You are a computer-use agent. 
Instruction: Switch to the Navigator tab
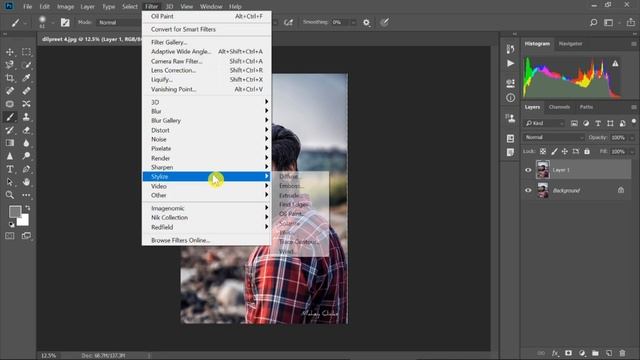[x=570, y=44]
